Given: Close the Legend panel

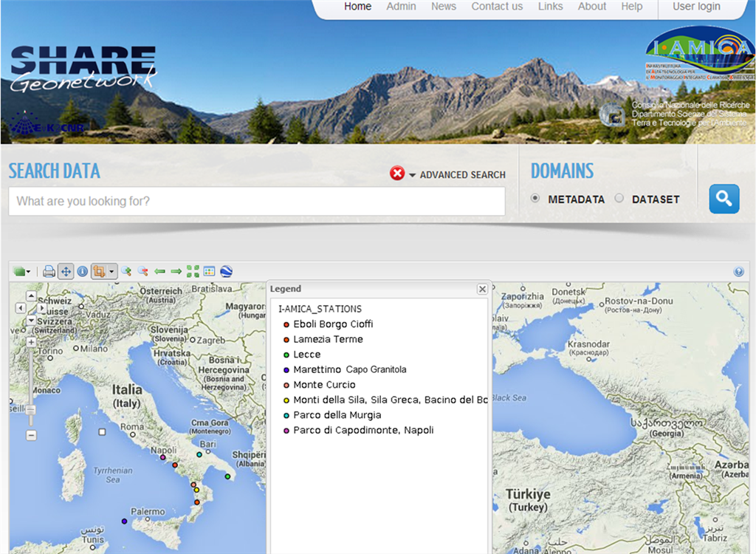Looking at the screenshot, I should click(x=481, y=289).
